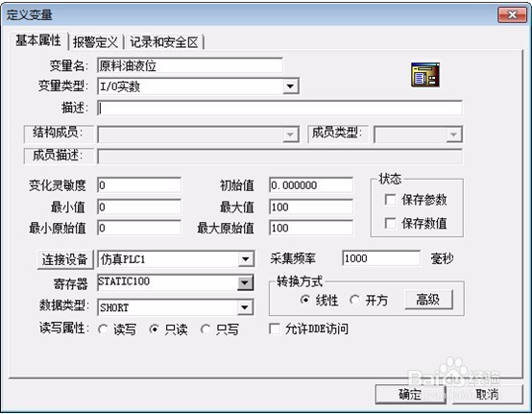Open the 仿真PLC1 device dropdown

click(246, 259)
